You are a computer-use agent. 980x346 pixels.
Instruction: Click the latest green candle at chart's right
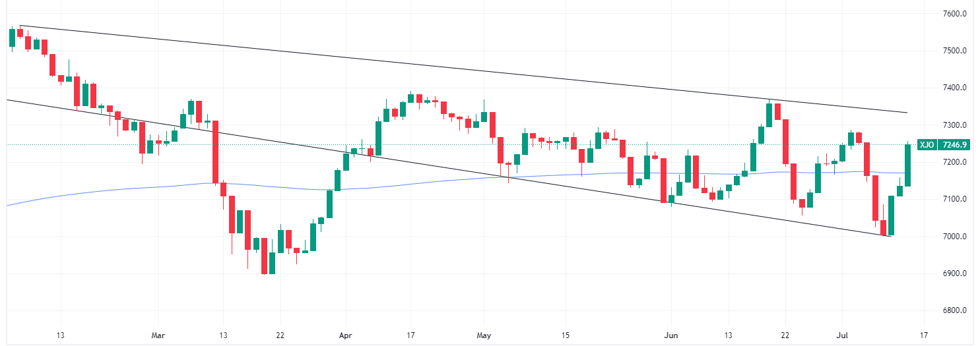coord(907,165)
